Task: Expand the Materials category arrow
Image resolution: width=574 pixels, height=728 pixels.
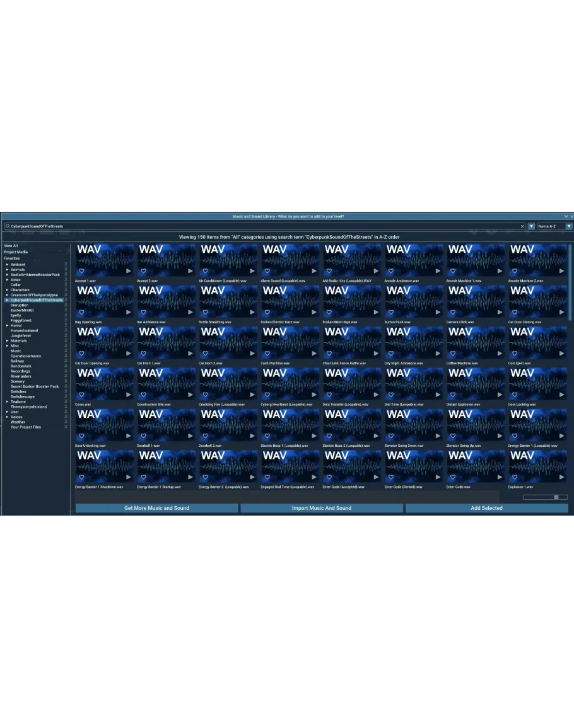Action: pyautogui.click(x=8, y=341)
